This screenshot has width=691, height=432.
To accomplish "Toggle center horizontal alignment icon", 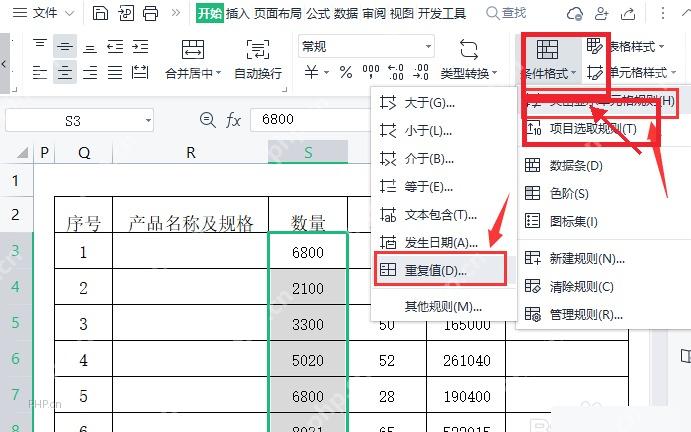I will coord(65,72).
